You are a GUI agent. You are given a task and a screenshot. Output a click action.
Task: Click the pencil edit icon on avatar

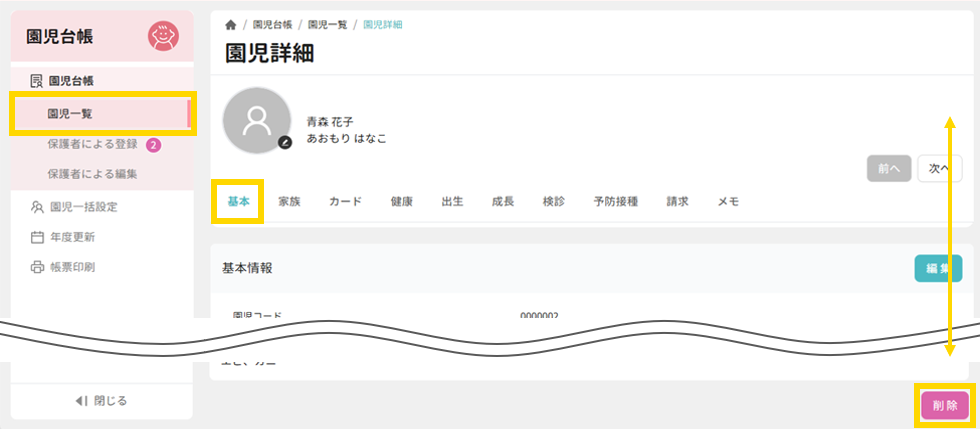pos(284,143)
